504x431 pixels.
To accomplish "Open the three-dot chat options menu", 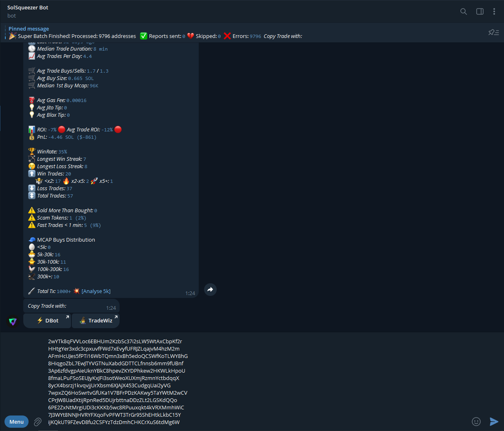I will coord(494,11).
